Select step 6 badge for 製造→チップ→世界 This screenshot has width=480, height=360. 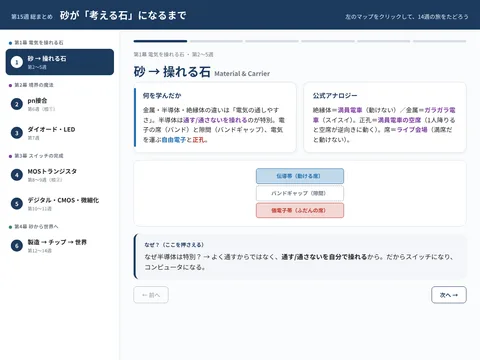(x=17, y=246)
